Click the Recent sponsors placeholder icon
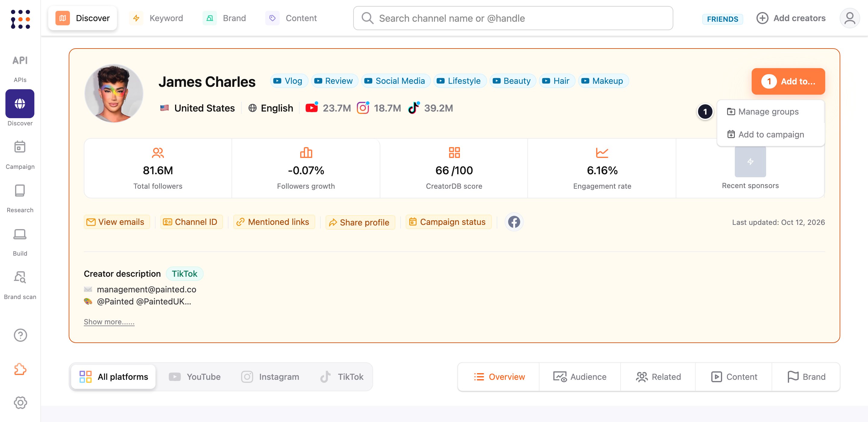The width and height of the screenshot is (868, 422). pyautogui.click(x=750, y=162)
